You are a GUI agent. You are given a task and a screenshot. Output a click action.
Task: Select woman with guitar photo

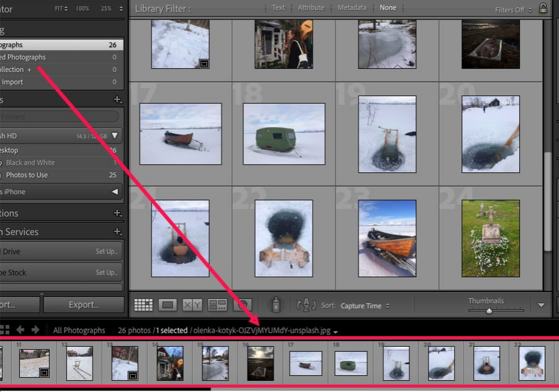tap(284, 44)
